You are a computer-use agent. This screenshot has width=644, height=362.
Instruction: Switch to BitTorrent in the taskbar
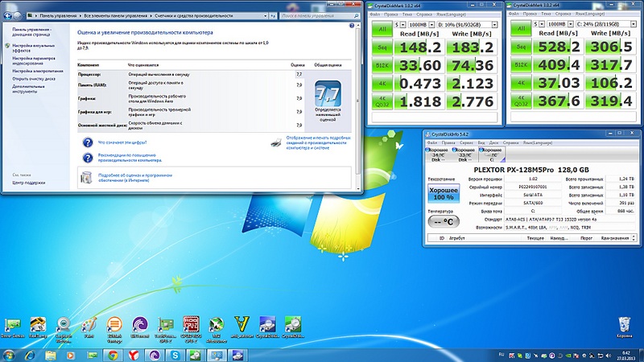coord(155,355)
